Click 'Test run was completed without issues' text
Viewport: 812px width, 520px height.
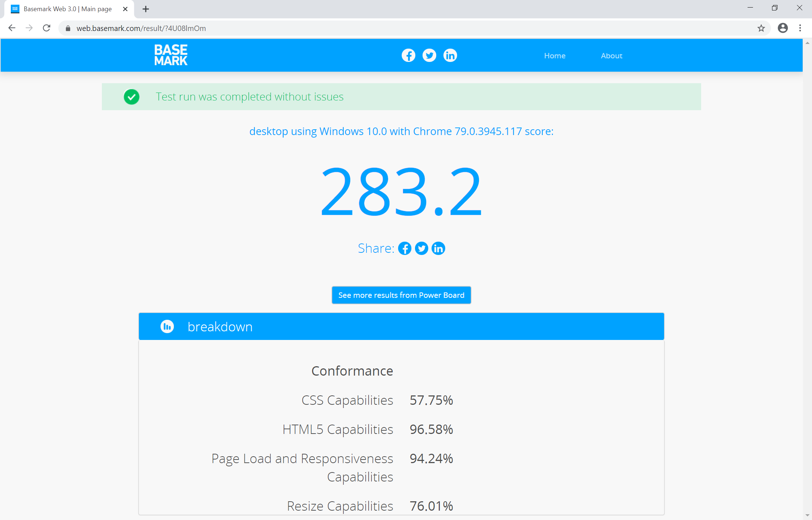250,97
